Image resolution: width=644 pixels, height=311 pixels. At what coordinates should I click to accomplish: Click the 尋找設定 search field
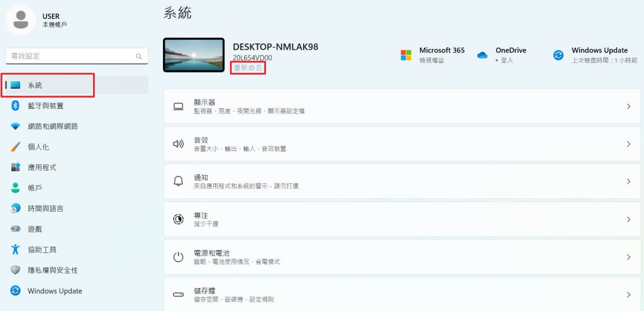pos(77,57)
